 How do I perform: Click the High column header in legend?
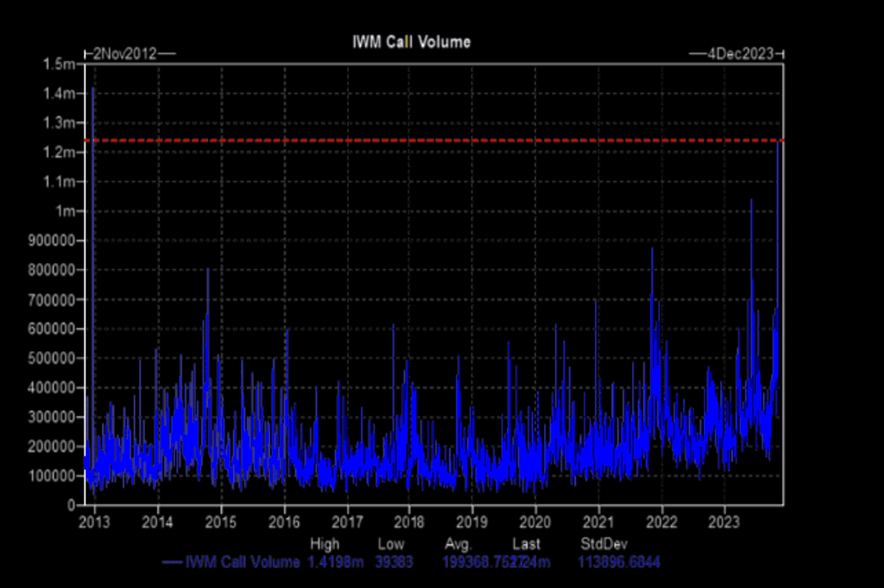click(325, 544)
